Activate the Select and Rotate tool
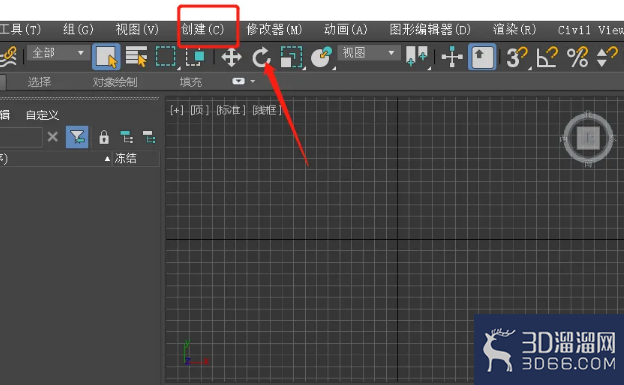This screenshot has height=385, width=624. pyautogui.click(x=261, y=57)
